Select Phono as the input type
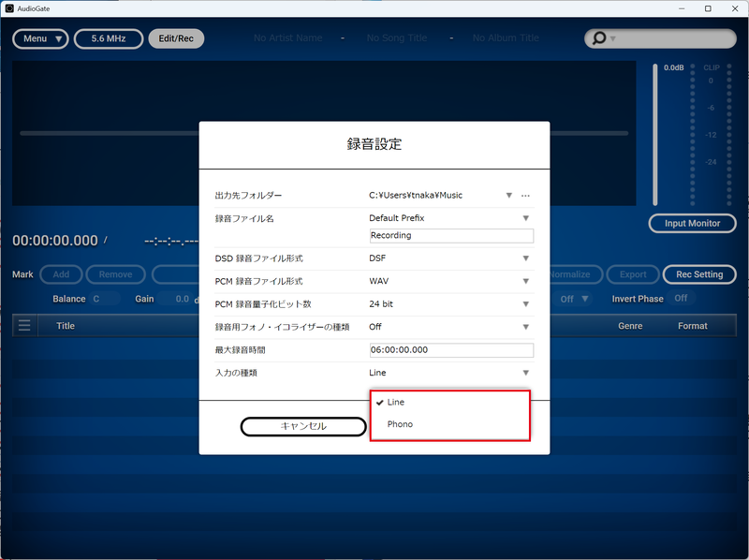This screenshot has width=749, height=560. [x=400, y=423]
